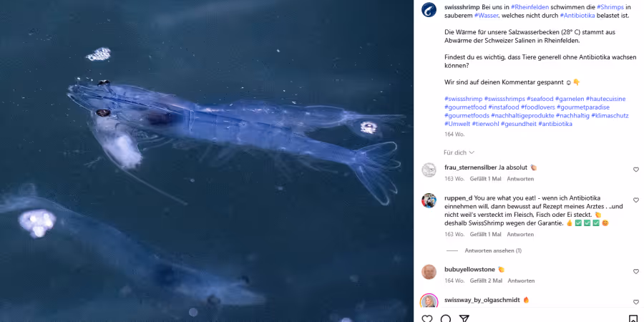Save post with the bookmark icon
This screenshot has height=322, width=644.
point(633,318)
